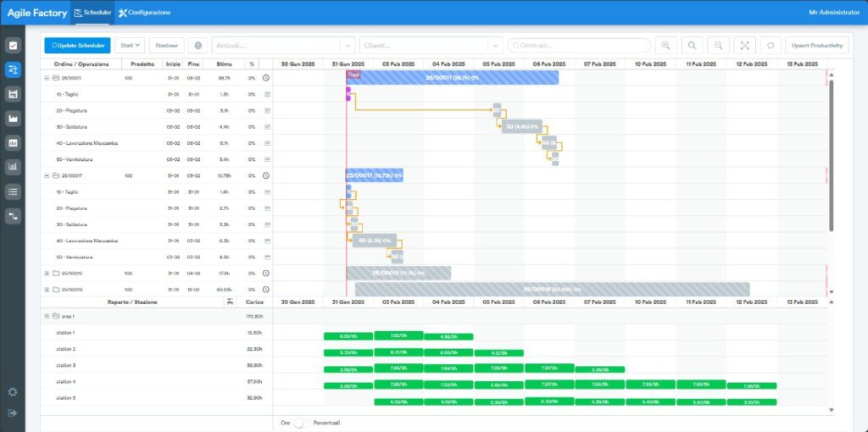Click the calendar icon on first 10 - Taglio row
Image resolution: width=868 pixels, height=432 pixels.
click(x=267, y=95)
